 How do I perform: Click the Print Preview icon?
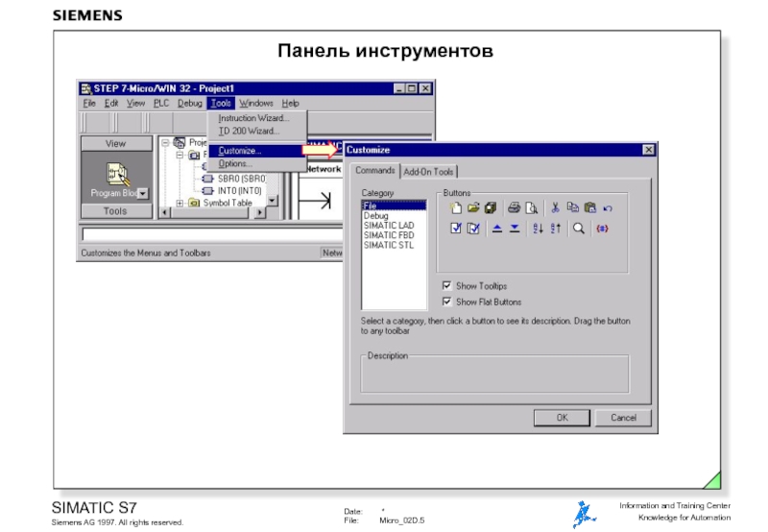pyautogui.click(x=532, y=208)
